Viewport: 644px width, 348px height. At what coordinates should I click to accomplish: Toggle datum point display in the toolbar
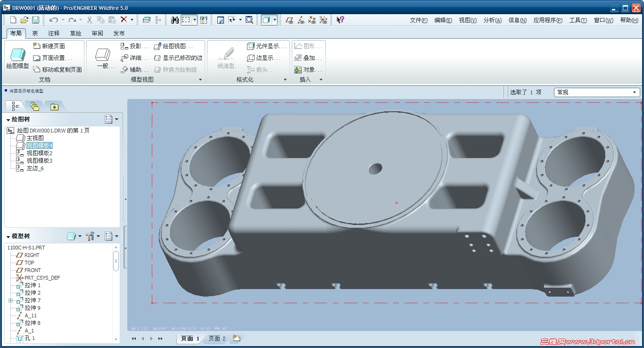click(x=312, y=20)
